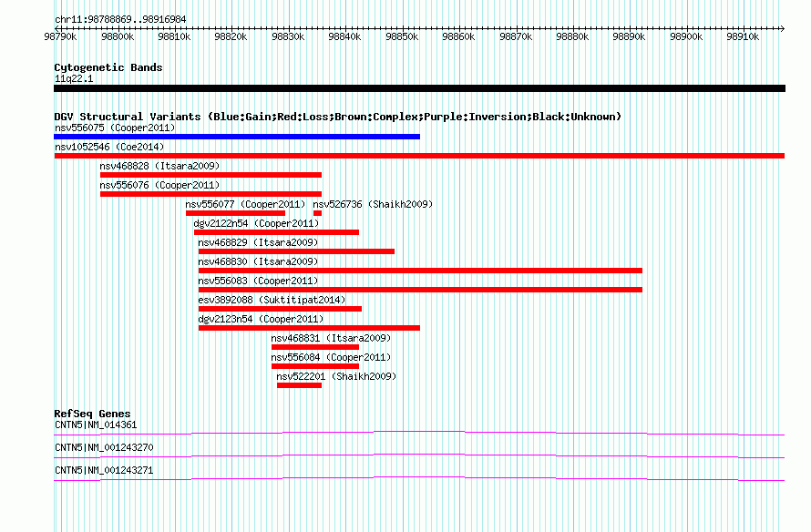811x532 pixels.
Task: Open nsv468830 (Itsara2009) label
Action: tap(258, 261)
